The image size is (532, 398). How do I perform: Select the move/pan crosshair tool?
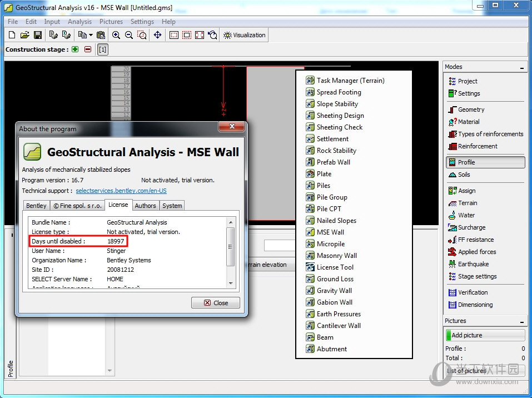point(157,35)
